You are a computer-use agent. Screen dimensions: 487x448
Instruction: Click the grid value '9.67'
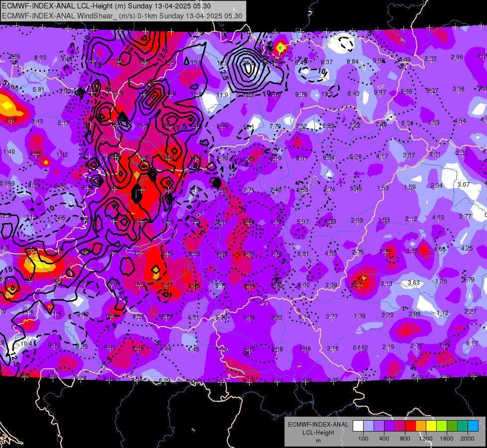pos(380,92)
